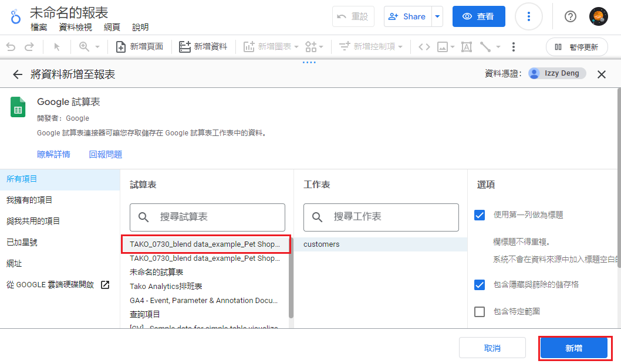Click the help question mark icon
Screen dimensions: 621x364
(571, 16)
